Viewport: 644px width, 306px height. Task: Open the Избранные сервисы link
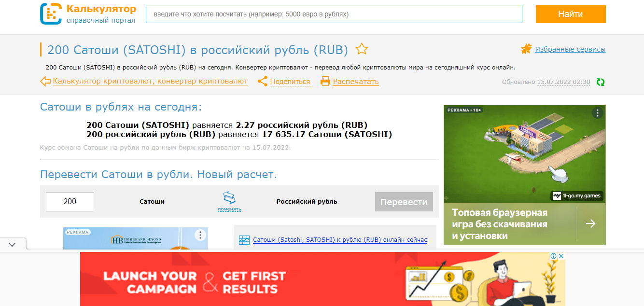coord(572,49)
